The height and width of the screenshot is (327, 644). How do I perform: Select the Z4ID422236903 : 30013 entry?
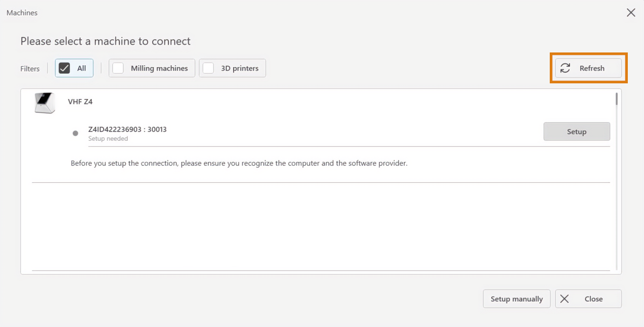(127, 129)
